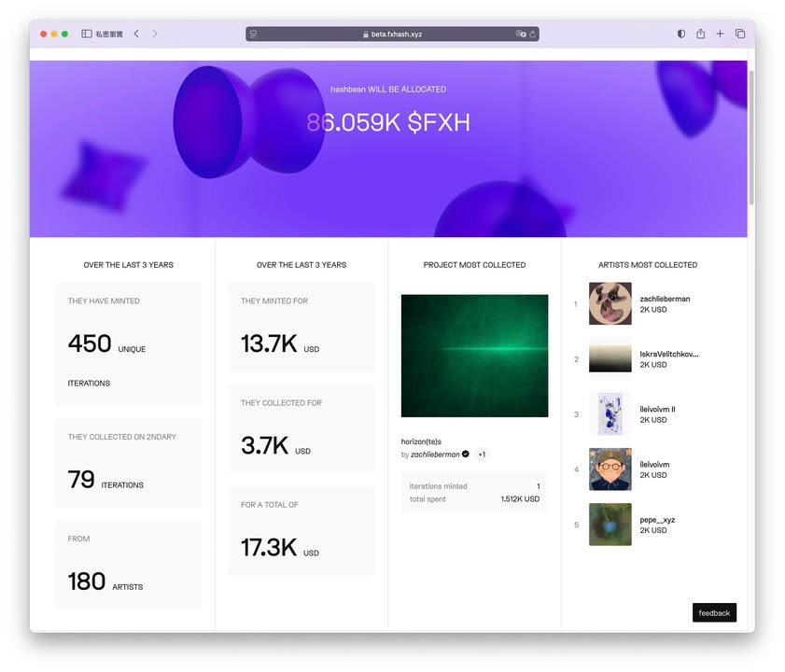785x672 pixels.
Task: Click the translate icon in address bar
Action: click(521, 35)
